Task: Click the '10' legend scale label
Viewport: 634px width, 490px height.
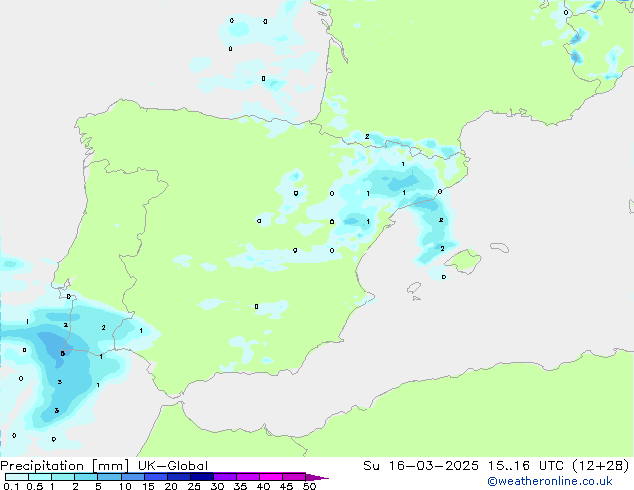Action: pos(125,486)
